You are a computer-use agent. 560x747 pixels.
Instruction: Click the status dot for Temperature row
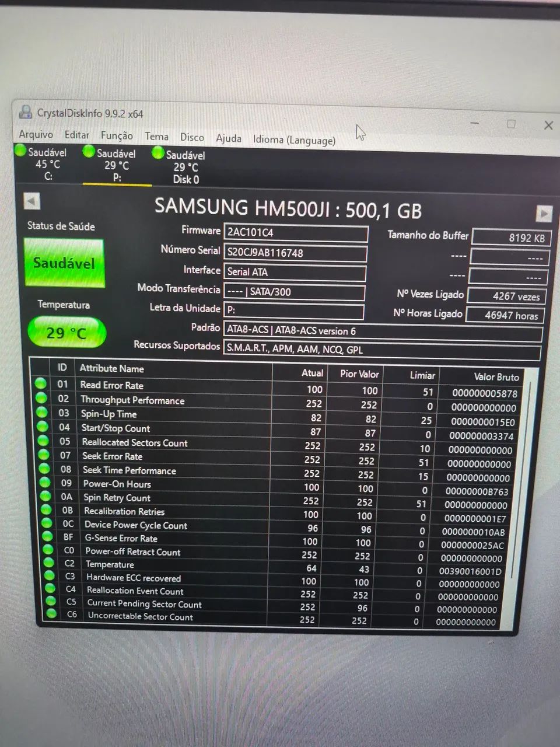pos(49,563)
